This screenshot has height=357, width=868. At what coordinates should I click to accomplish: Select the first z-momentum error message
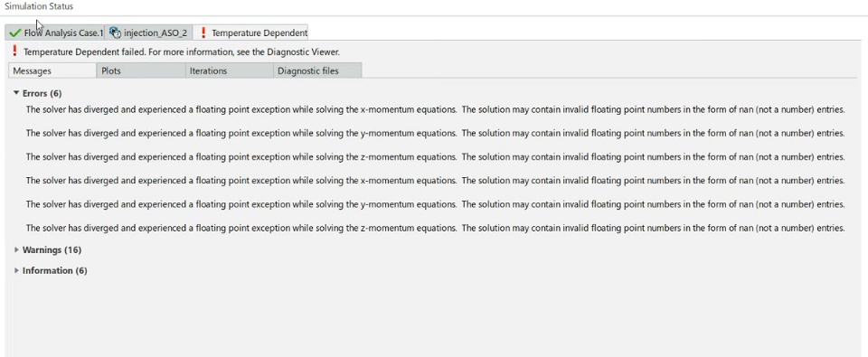click(x=435, y=157)
